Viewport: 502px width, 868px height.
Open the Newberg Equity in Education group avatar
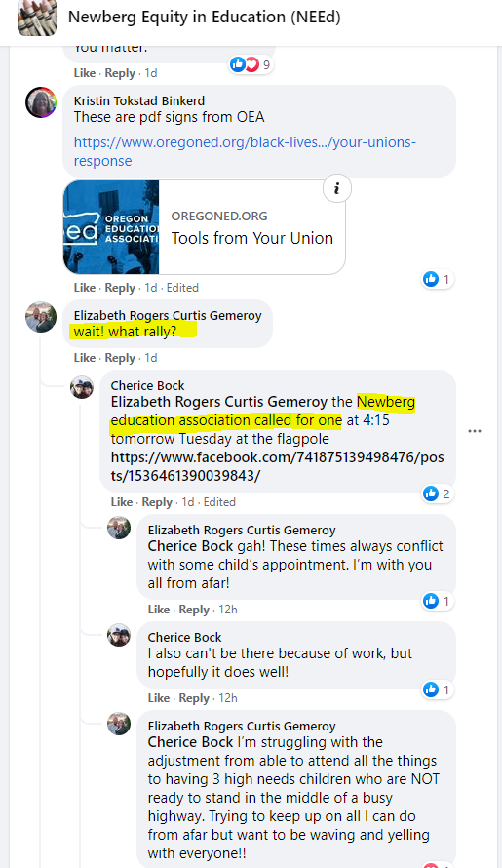click(x=37, y=18)
